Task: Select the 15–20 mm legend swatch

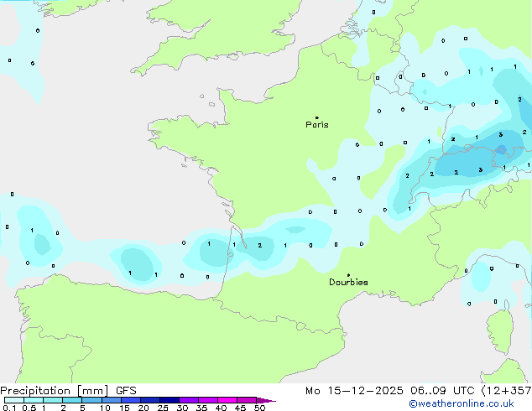Action: click(x=131, y=400)
